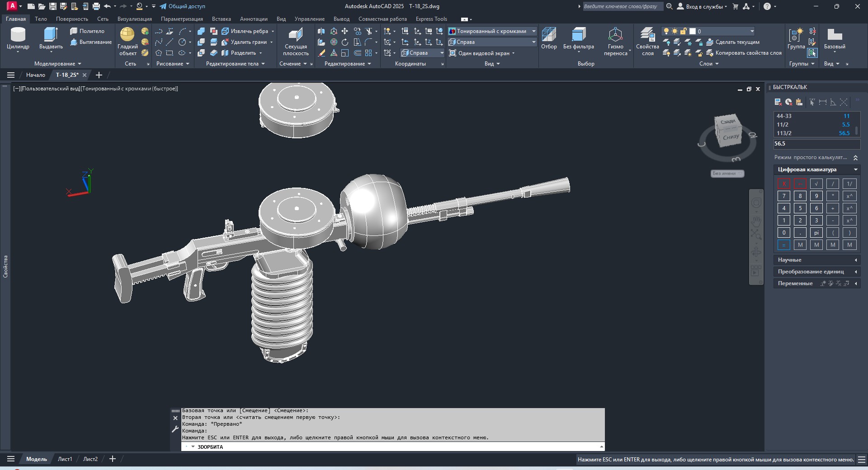
Task: Click the Гладкий объект smooth object icon
Action: (x=127, y=41)
